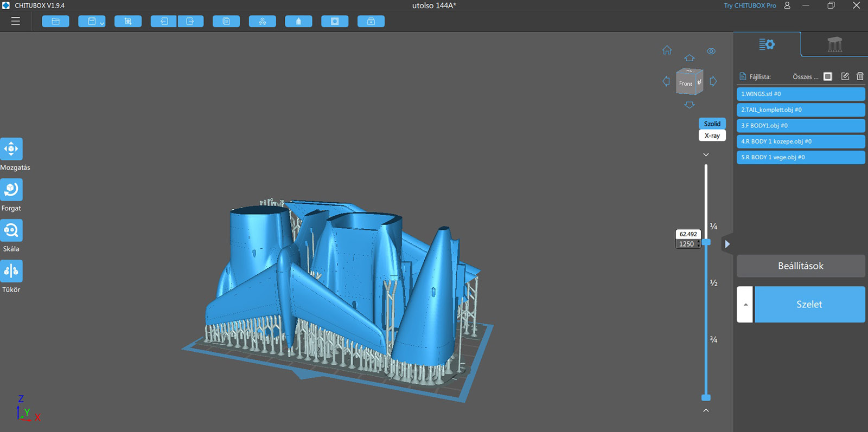Reset view with the home icon

click(x=667, y=50)
